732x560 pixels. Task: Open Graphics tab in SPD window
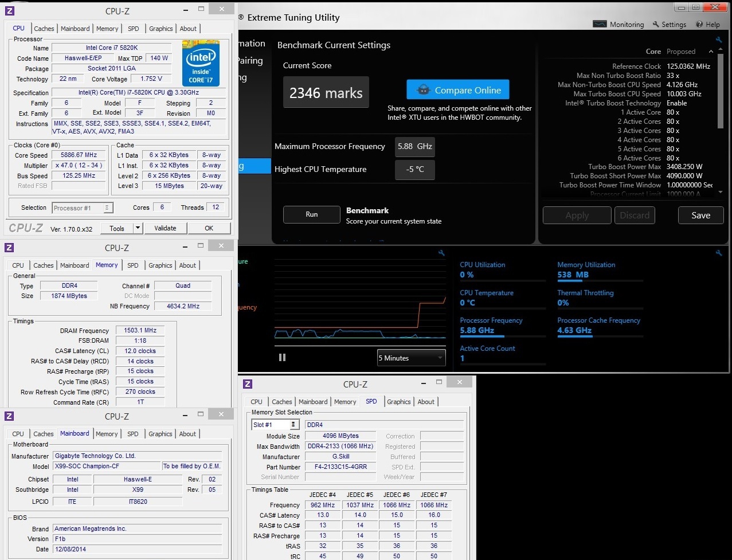tap(399, 402)
